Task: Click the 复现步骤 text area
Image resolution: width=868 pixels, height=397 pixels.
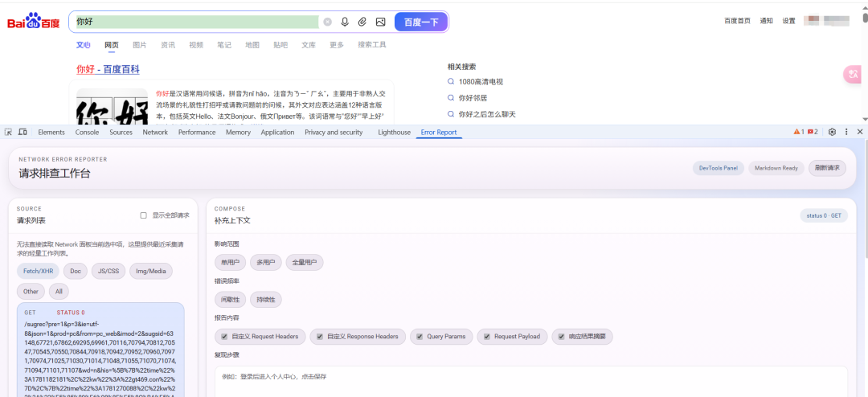Action: coord(531,382)
